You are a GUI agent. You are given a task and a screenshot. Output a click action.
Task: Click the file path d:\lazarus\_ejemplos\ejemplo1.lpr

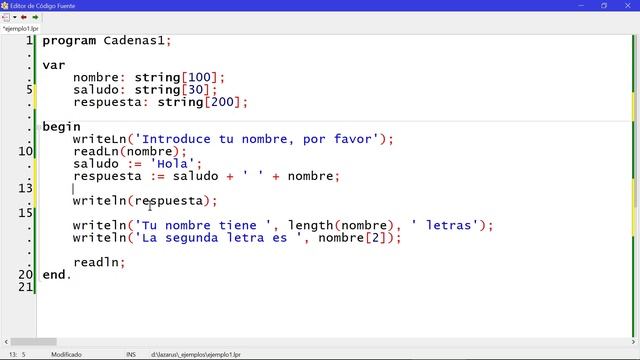[196, 355]
